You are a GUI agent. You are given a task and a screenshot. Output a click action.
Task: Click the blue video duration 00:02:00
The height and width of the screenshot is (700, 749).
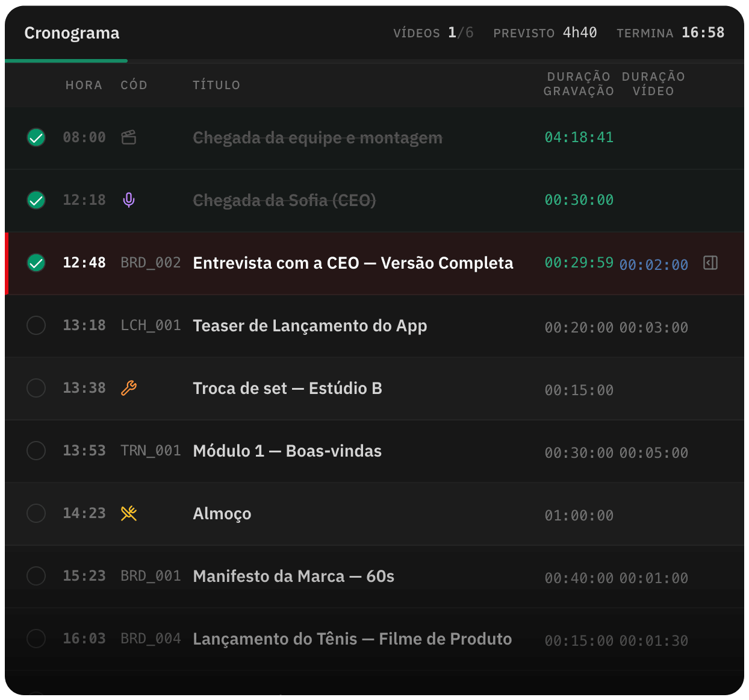[x=654, y=265]
